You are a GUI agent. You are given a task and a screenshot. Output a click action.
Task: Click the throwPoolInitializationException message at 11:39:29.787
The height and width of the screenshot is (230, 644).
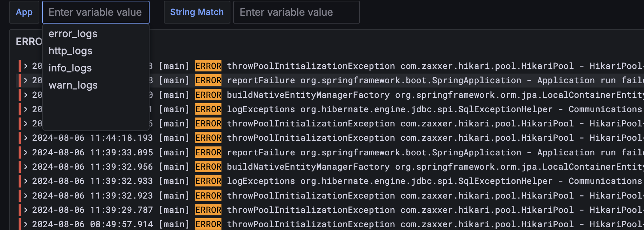tap(435, 210)
